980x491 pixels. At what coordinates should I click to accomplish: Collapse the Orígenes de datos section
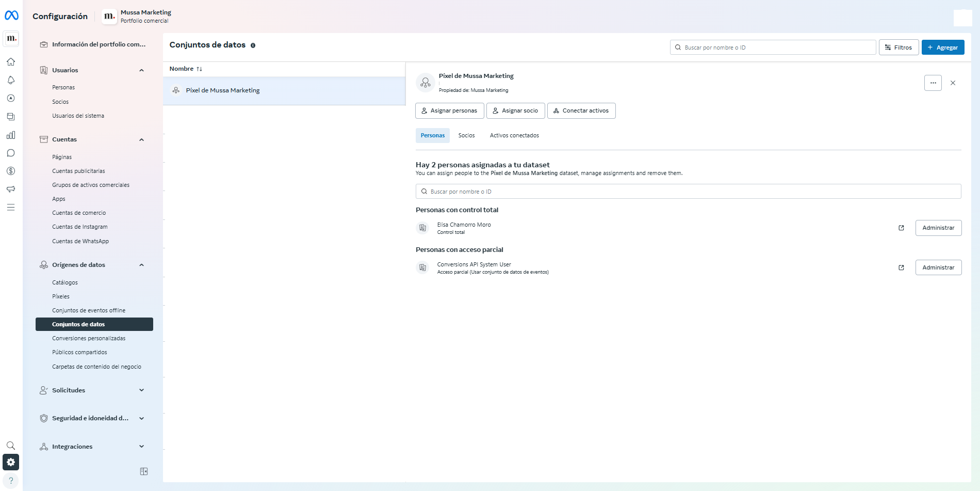pos(142,265)
